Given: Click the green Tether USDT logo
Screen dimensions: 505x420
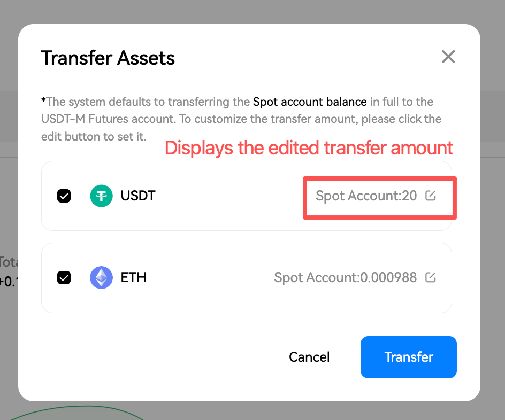Looking at the screenshot, I should pos(101,196).
